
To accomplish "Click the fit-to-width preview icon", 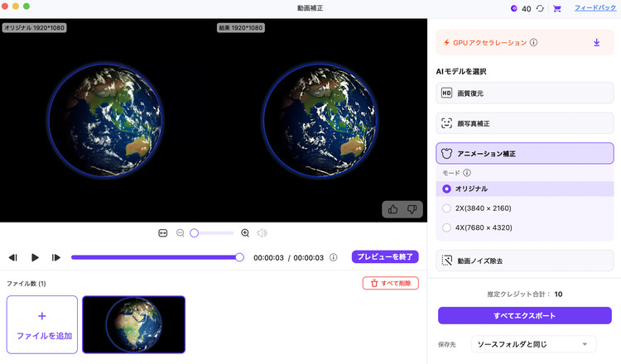I will pos(163,233).
